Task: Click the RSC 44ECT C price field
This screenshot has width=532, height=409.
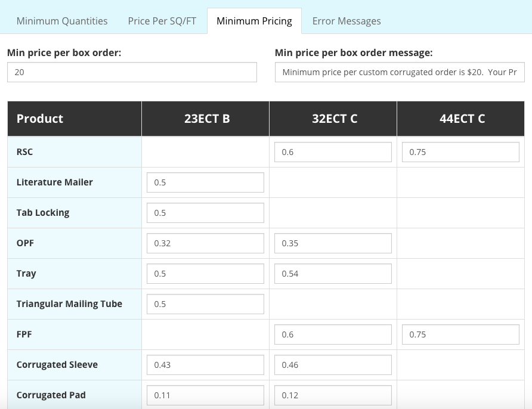Action: point(460,152)
